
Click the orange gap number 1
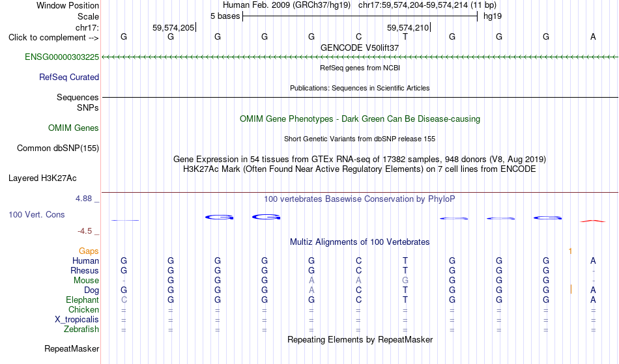570,251
